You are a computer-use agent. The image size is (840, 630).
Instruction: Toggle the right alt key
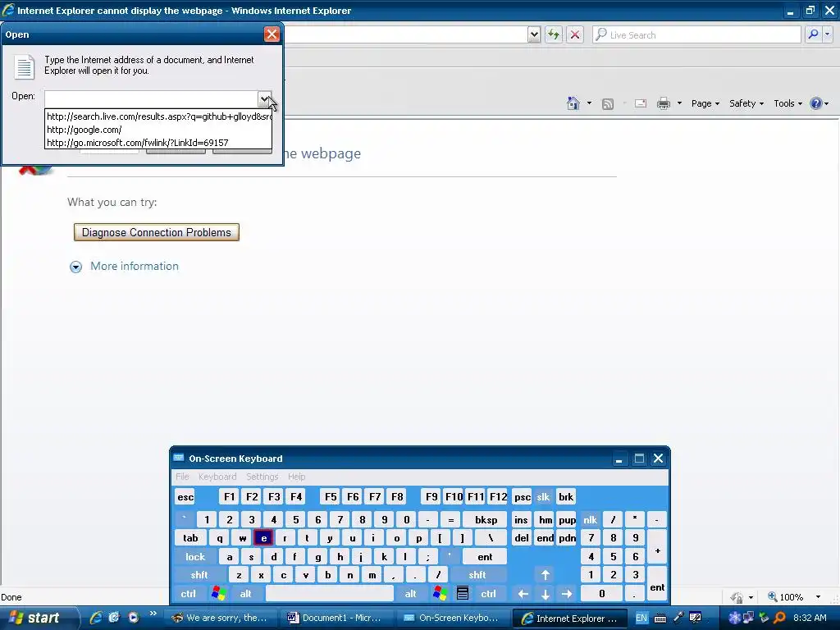click(411, 594)
